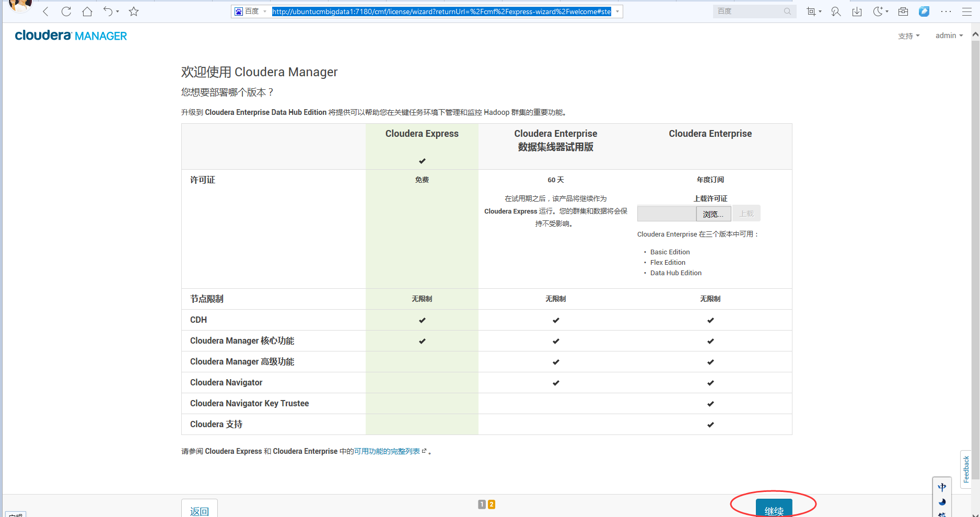This screenshot has height=517, width=980.
Task: Click the 继续 continue button
Action: pyautogui.click(x=774, y=508)
